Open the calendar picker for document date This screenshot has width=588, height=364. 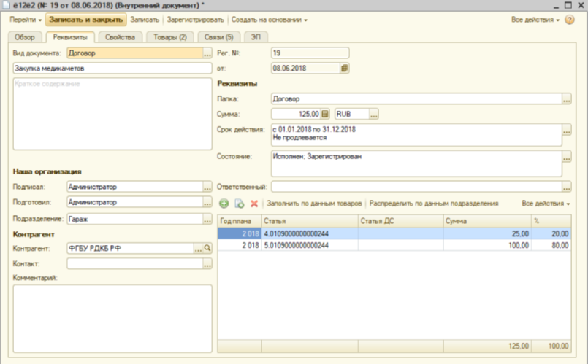pos(345,68)
